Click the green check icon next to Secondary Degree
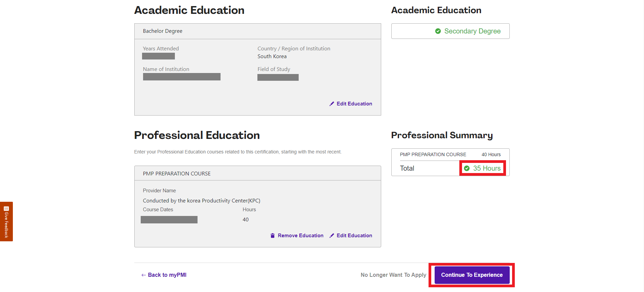 [x=438, y=31]
